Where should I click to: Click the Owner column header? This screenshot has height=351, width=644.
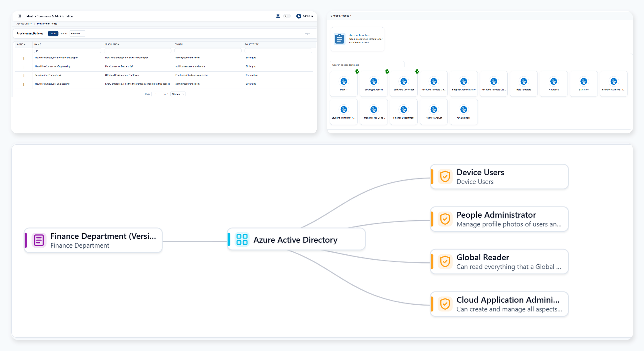click(179, 44)
